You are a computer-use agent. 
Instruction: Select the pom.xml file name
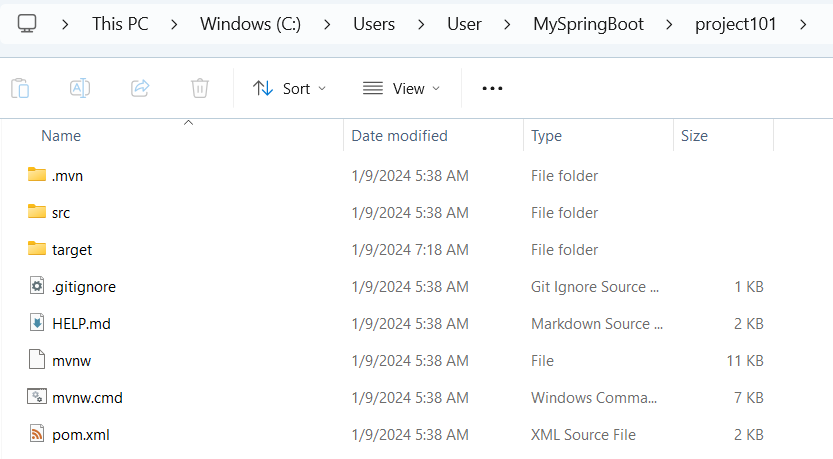point(81,435)
